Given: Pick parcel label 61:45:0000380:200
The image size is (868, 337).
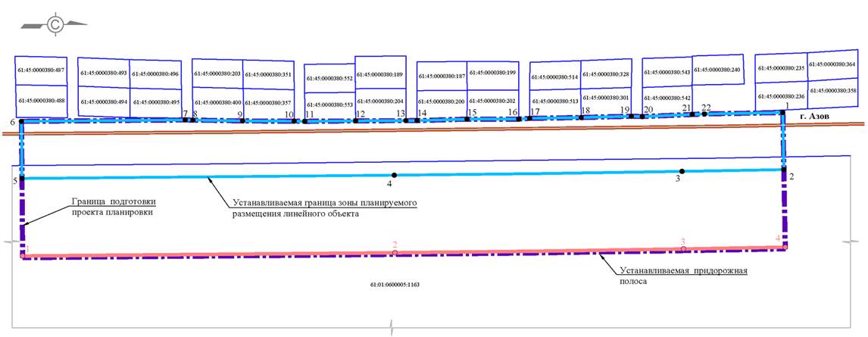Looking at the screenshot, I should click(x=442, y=101).
